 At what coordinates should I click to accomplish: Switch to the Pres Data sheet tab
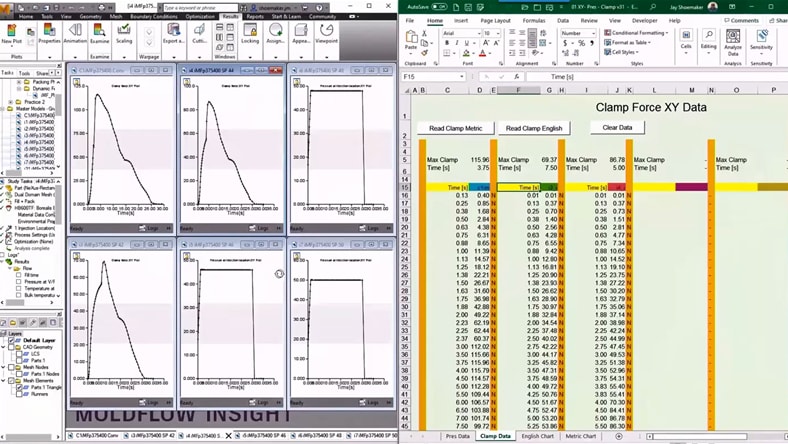click(457, 436)
